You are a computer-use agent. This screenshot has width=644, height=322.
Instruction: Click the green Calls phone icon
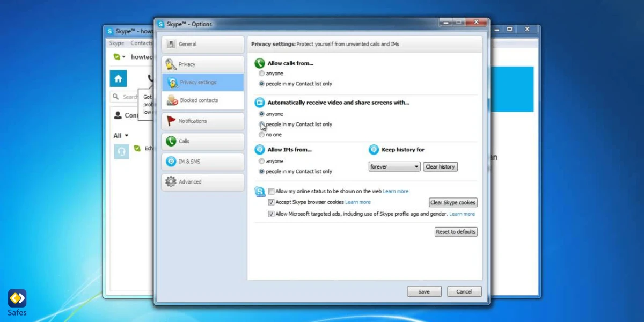pyautogui.click(x=171, y=141)
